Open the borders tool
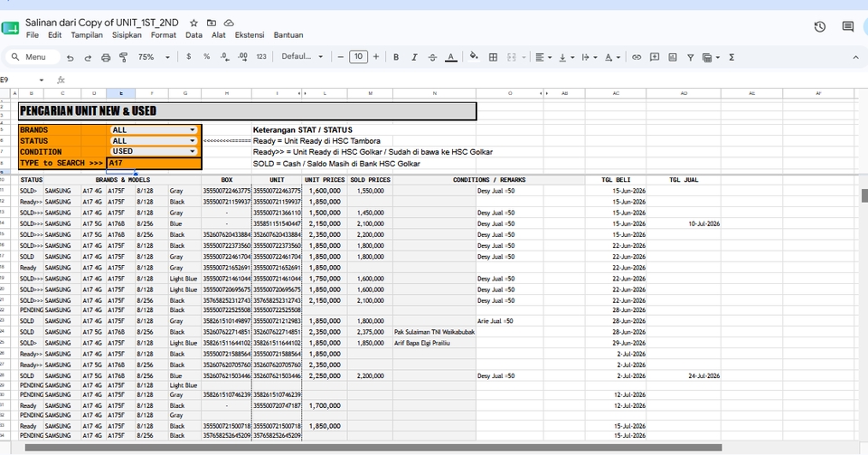 click(x=493, y=57)
